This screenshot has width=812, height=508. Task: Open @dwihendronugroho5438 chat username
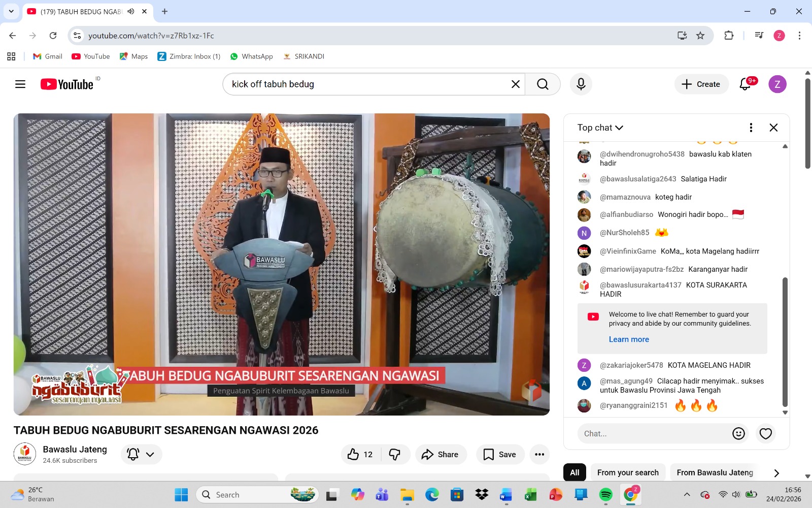(642, 154)
